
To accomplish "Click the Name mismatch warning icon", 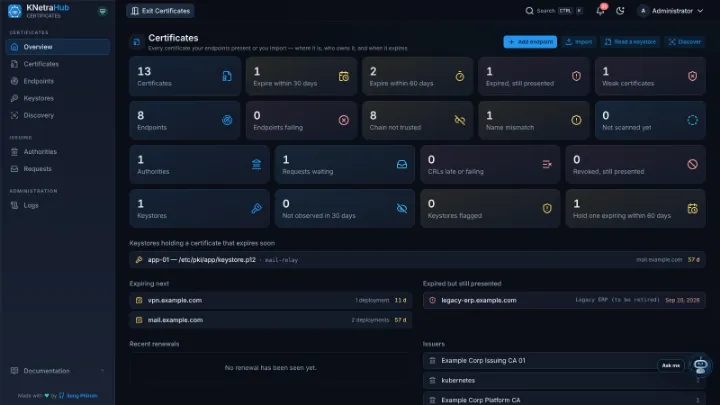I will coord(576,120).
